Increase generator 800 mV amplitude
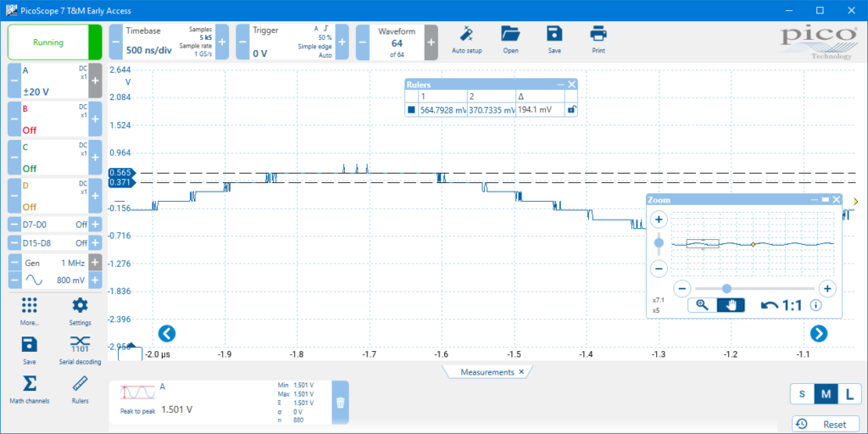The width and height of the screenshot is (868, 434). click(95, 280)
